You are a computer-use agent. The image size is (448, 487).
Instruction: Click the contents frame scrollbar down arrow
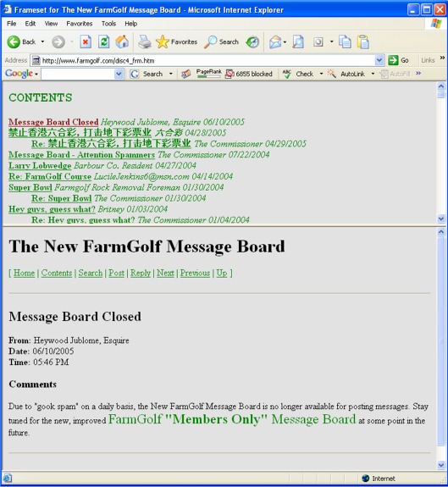pyautogui.click(x=441, y=219)
